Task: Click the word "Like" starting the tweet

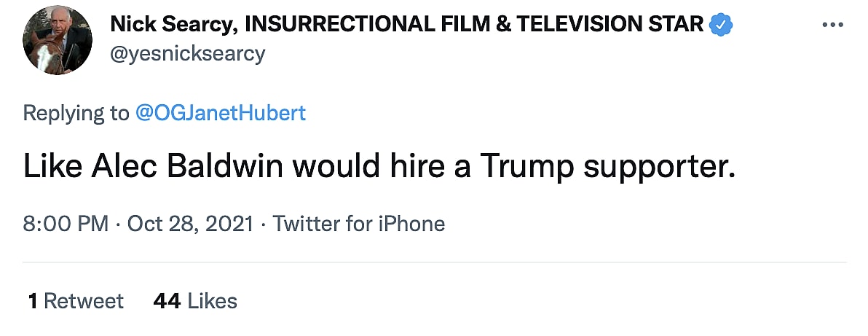Action: pyautogui.click(x=53, y=166)
